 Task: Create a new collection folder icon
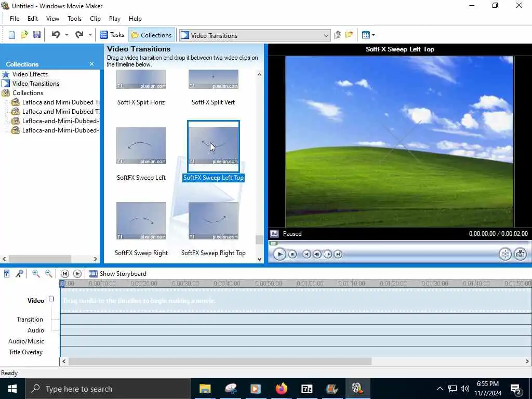pos(349,35)
